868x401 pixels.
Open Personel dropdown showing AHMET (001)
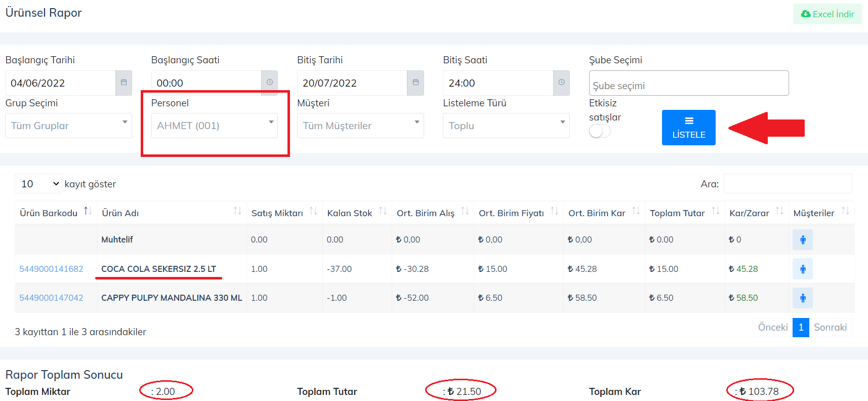[214, 126]
